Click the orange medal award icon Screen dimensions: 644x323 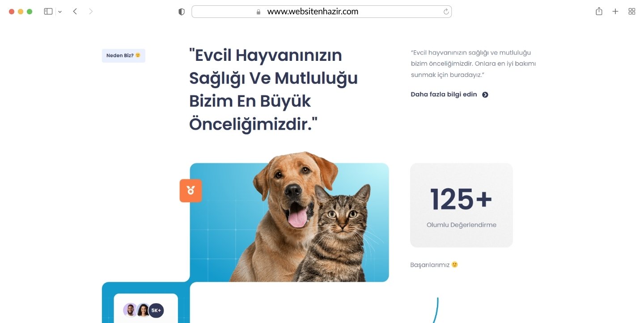[191, 191]
